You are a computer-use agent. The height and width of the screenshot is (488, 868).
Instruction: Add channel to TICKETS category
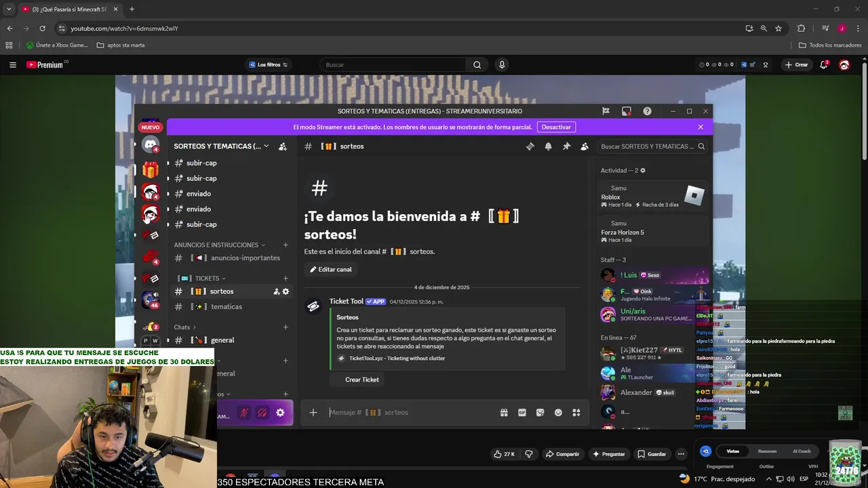(x=285, y=279)
